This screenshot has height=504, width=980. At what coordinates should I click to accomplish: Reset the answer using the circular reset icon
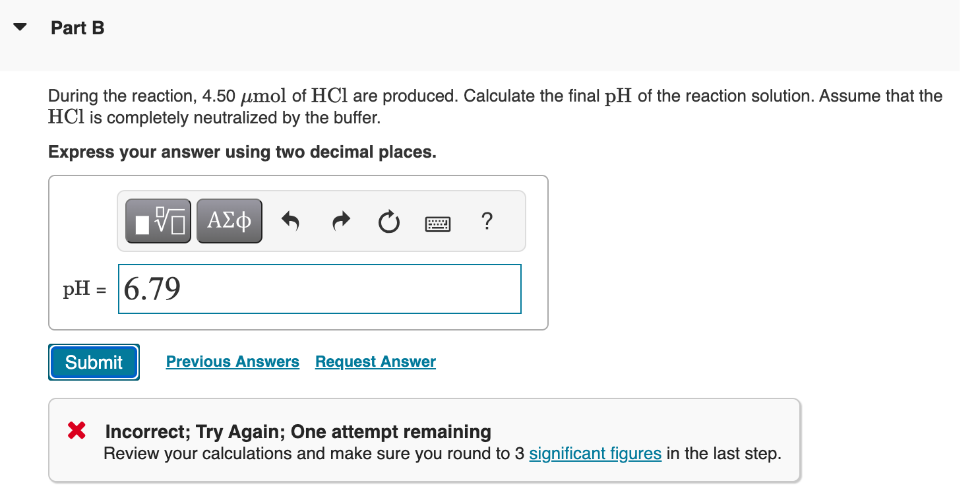coord(389,222)
